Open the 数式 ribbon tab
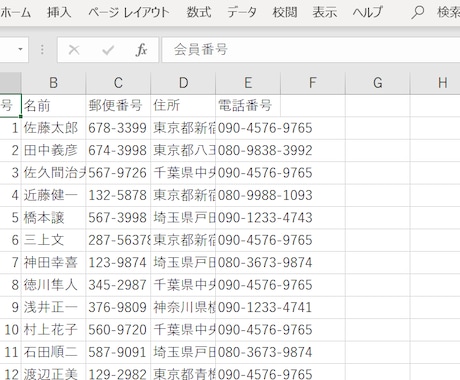This screenshot has height=380, width=460. click(x=199, y=13)
